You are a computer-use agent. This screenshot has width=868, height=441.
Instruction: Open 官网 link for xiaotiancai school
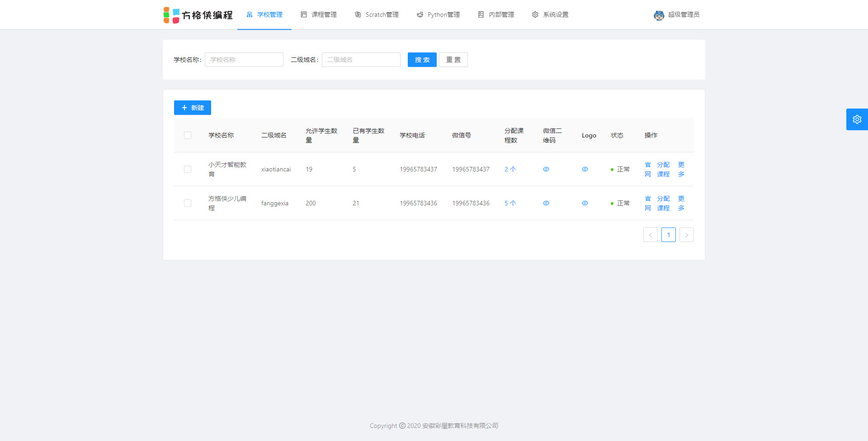[648, 169]
